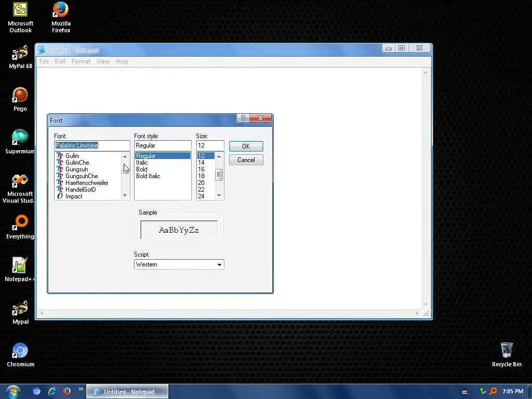Click the taskbar clock 7:05 PM
The image size is (532, 399).
pos(513,391)
